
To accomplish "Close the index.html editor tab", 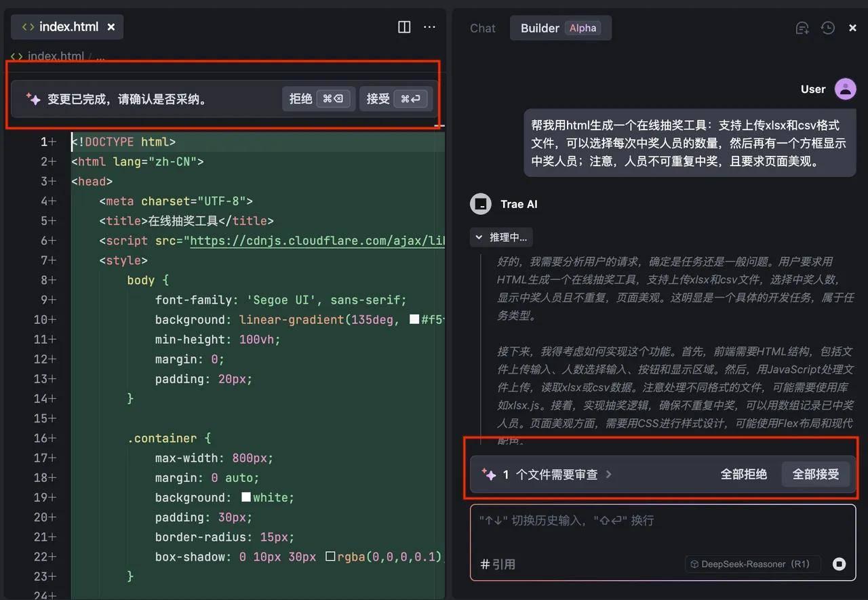I will (111, 26).
